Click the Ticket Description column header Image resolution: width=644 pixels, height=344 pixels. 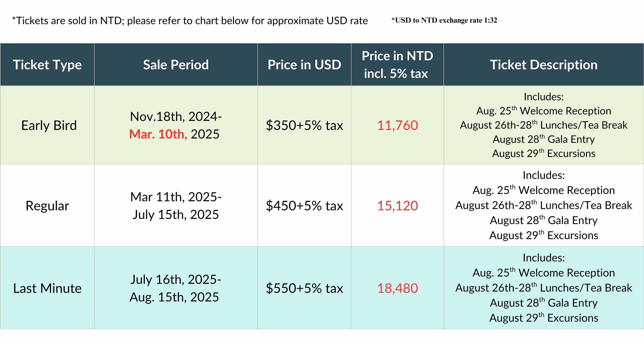544,65
